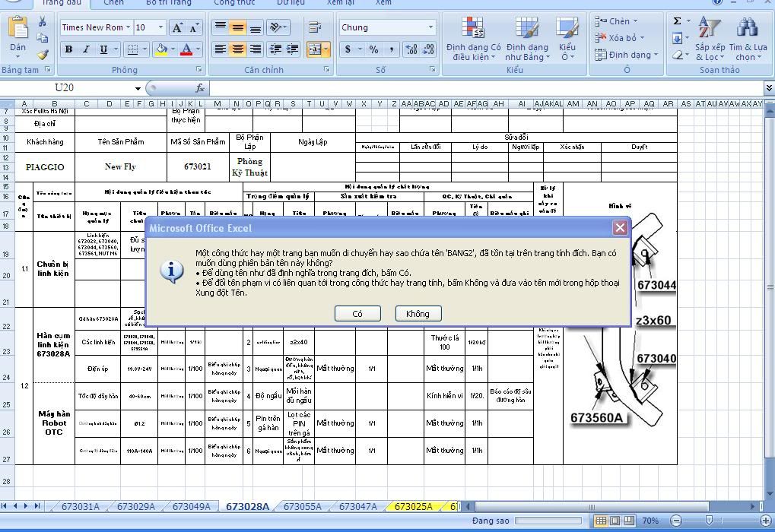Click the AutoSum sigma icon
Viewport: 775px width, 532px height.
click(x=677, y=21)
